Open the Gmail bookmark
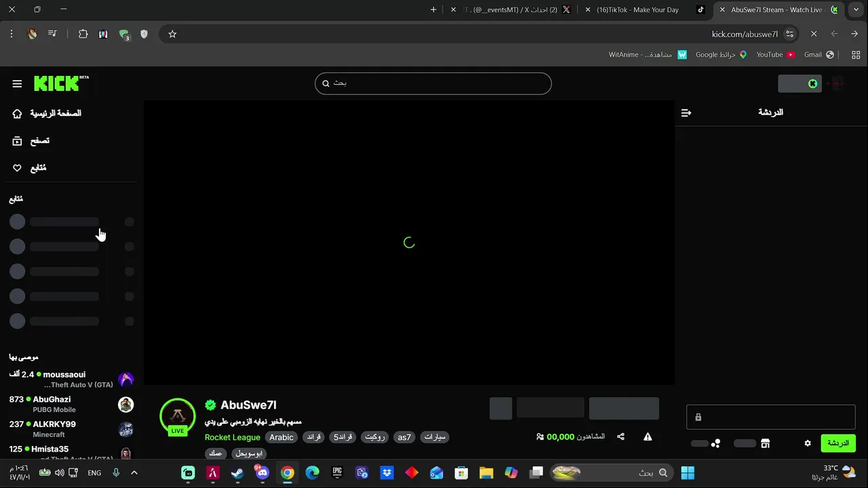The image size is (868, 488). pos(818,54)
